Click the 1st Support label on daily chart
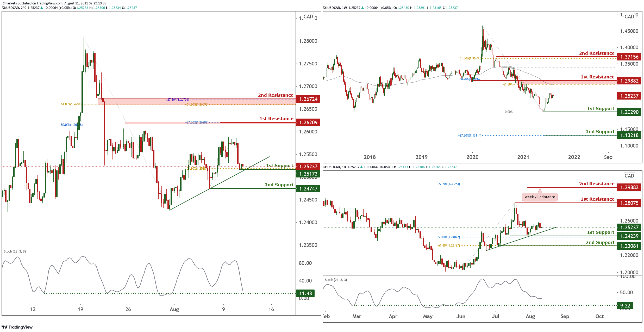Screen dimensions: 644x332 [601, 232]
